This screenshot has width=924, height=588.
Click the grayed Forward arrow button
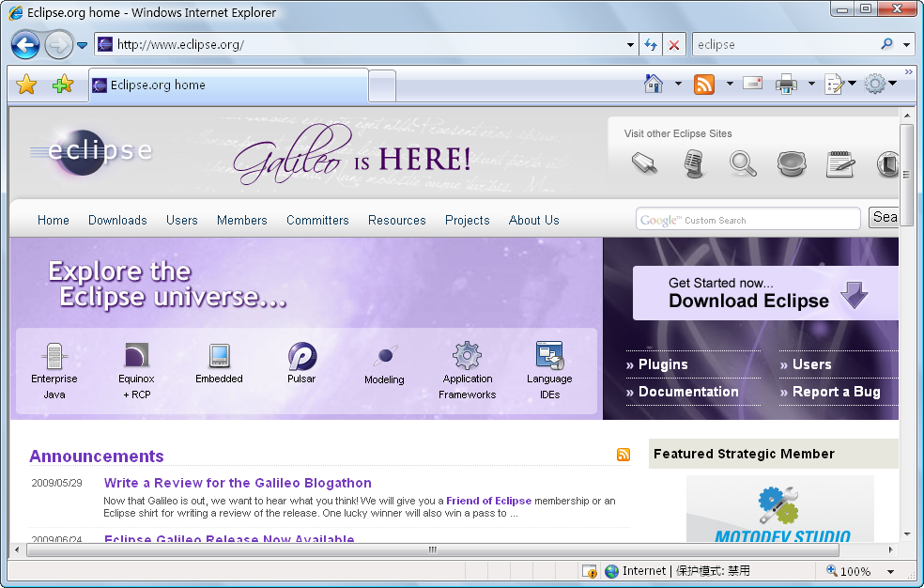click(58, 45)
